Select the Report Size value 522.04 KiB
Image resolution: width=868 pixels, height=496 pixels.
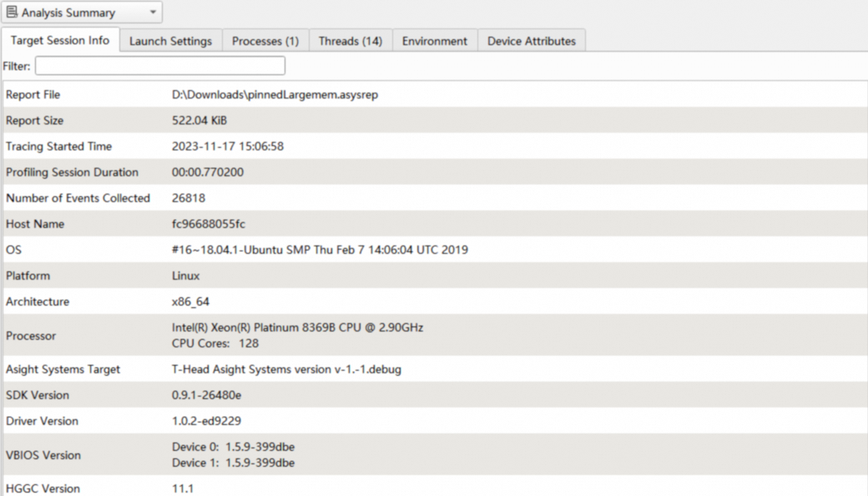[199, 121]
